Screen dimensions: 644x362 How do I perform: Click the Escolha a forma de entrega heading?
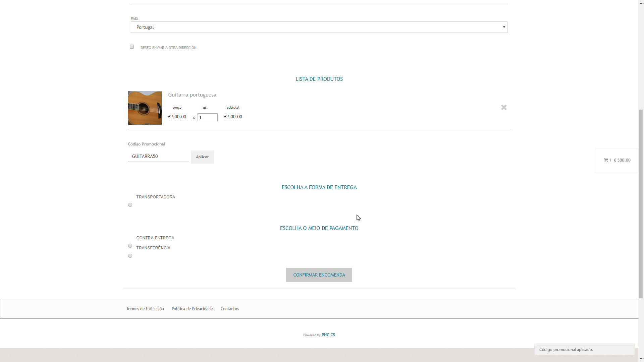(x=319, y=187)
